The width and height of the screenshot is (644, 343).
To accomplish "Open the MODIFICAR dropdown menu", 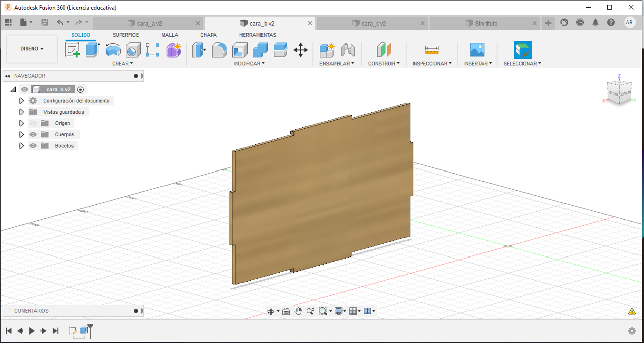I will [249, 64].
